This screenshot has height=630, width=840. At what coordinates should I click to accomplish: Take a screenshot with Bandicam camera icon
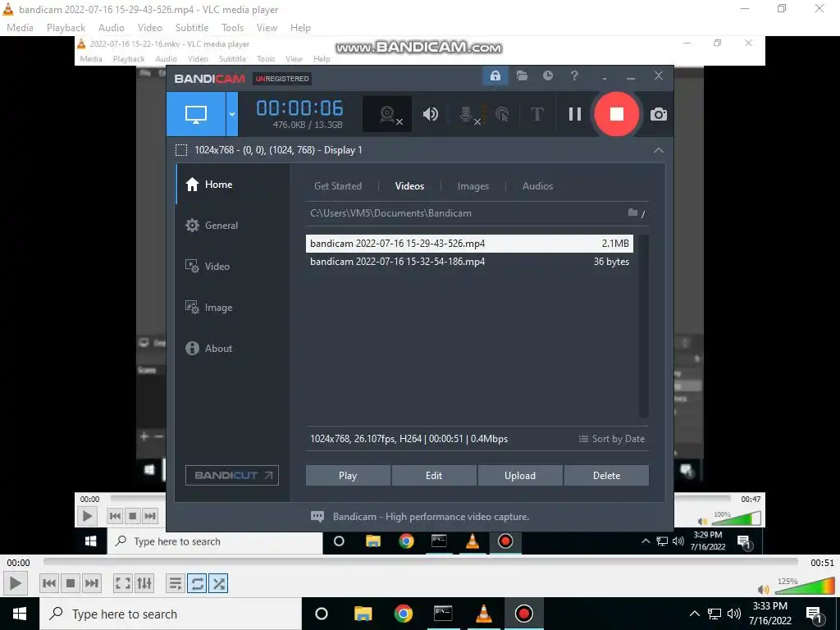coord(659,114)
